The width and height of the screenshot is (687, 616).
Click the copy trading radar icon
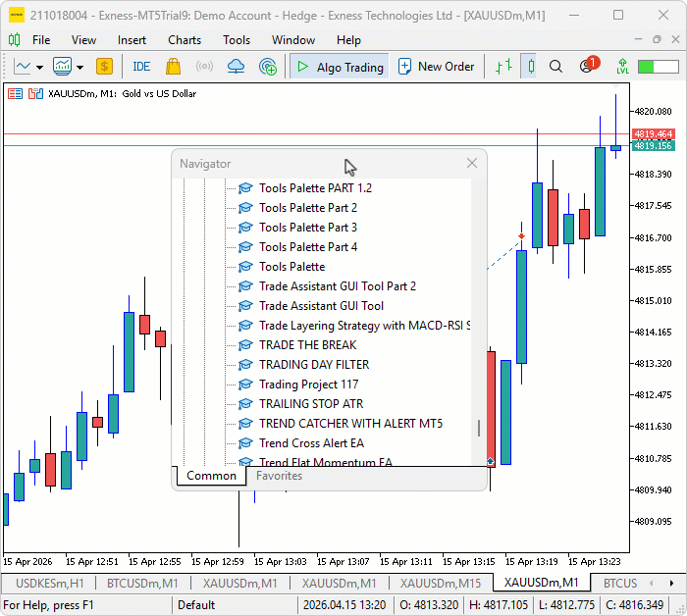click(x=267, y=67)
